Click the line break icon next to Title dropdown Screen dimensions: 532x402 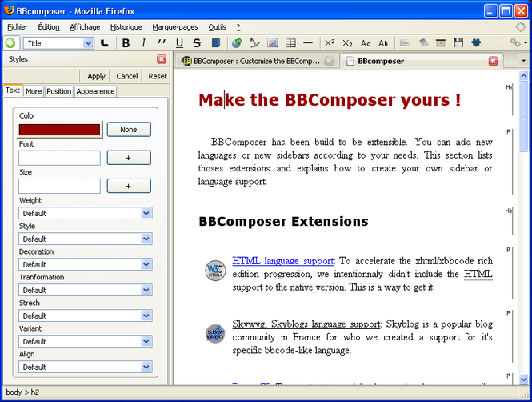tap(105, 43)
